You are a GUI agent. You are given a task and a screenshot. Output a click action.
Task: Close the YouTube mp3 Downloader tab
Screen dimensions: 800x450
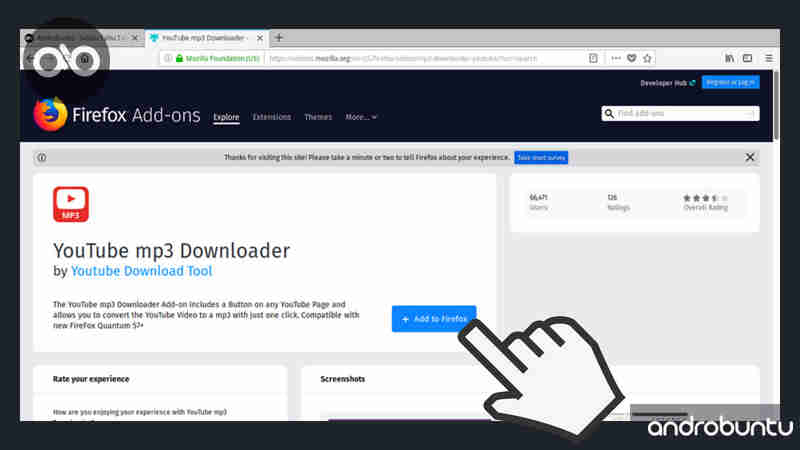click(260, 38)
